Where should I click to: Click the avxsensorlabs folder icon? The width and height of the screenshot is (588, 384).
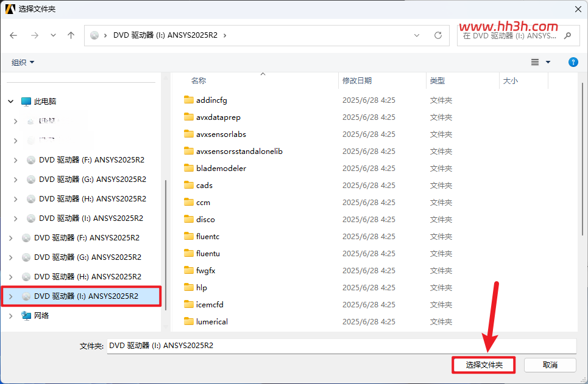point(189,134)
